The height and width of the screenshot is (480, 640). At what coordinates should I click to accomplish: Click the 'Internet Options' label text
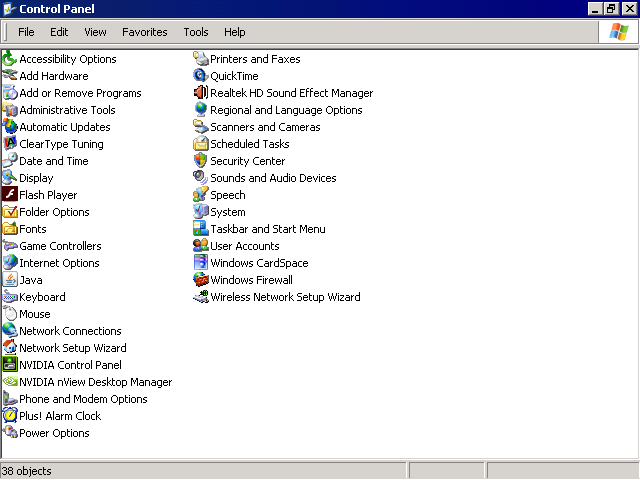click(x=60, y=263)
